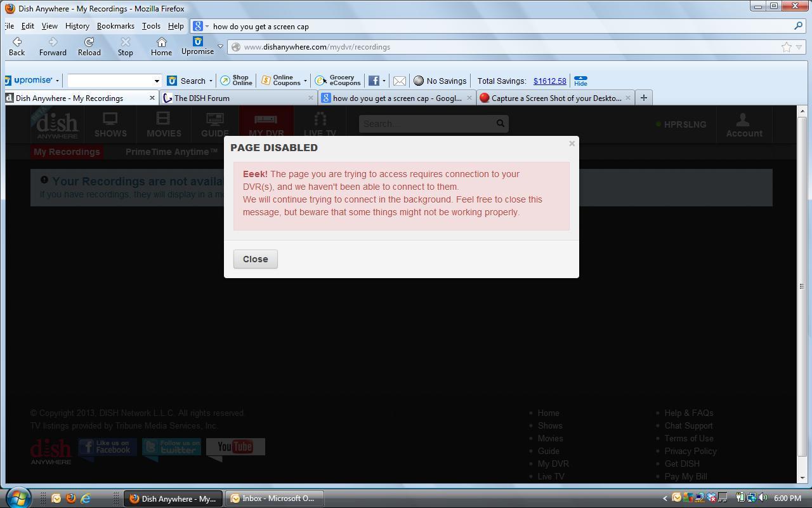Switch to the Google screen cap search tab
The image size is (812, 508).
[396, 98]
